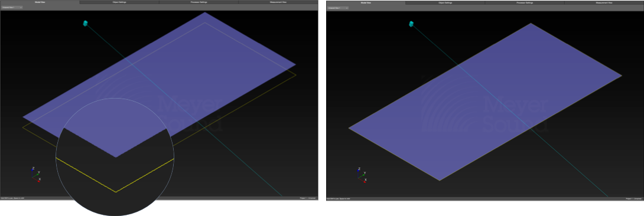Open Model View tab in right window
The width and height of the screenshot is (644, 216).
(x=366, y=2)
